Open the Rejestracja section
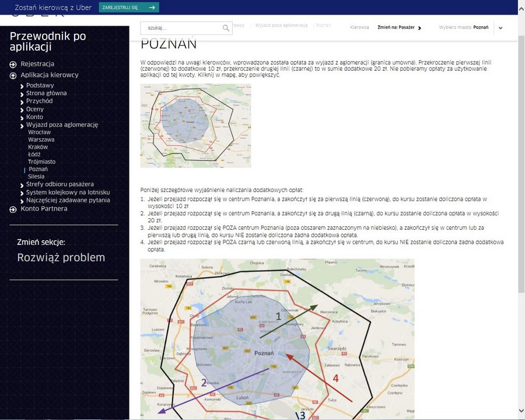 point(37,64)
